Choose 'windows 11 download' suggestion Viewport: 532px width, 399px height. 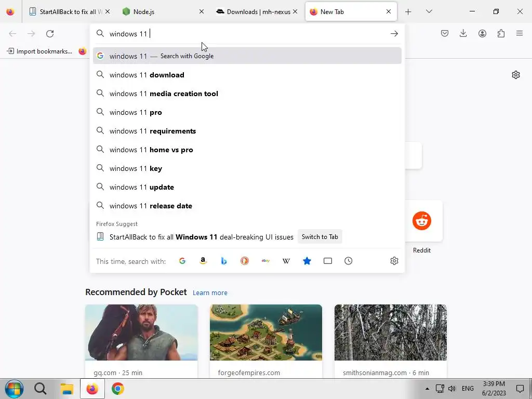[x=247, y=75]
